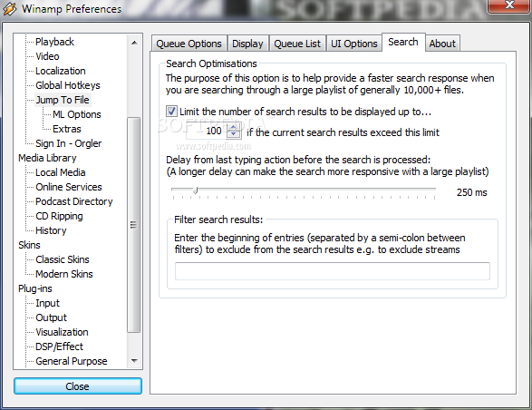The height and width of the screenshot is (410, 532).
Task: Select the Plug-ins category
Action: click(x=35, y=288)
